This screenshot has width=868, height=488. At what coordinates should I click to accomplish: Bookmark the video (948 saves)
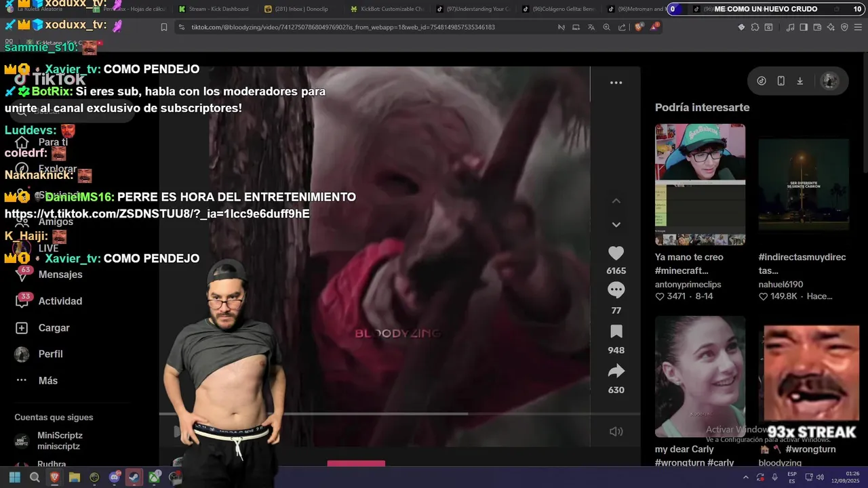tap(616, 331)
